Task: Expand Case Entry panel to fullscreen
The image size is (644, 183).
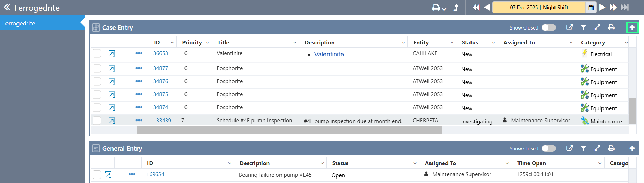Action: point(597,27)
